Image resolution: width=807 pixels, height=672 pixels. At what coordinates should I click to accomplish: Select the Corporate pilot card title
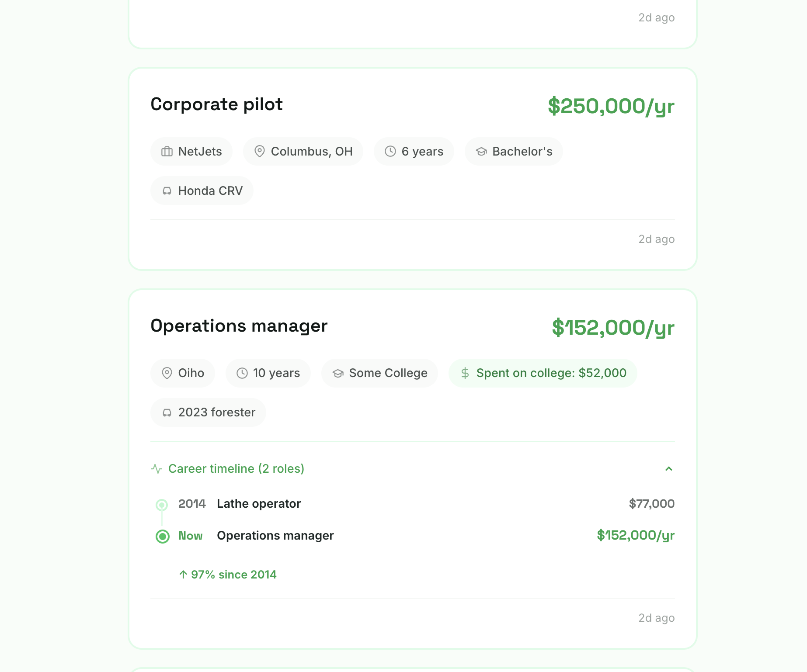(216, 104)
